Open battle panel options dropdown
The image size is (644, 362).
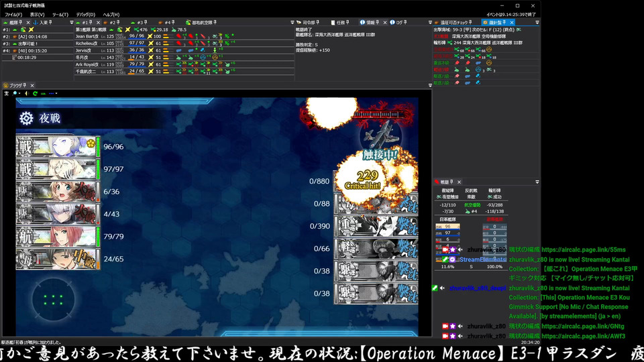pyautogui.click(x=537, y=182)
